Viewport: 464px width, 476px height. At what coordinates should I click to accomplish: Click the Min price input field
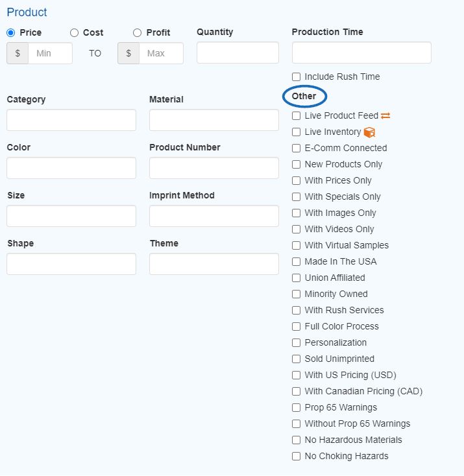50,53
